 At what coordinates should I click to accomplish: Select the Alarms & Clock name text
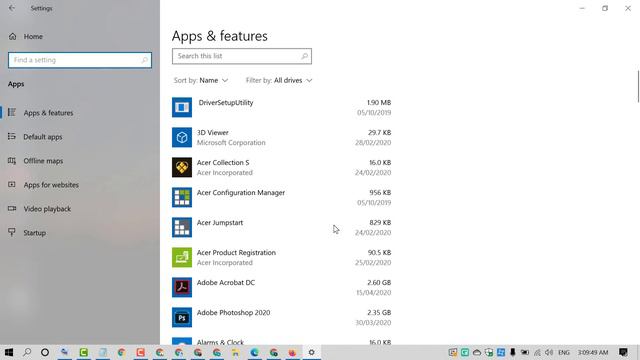tap(220, 342)
